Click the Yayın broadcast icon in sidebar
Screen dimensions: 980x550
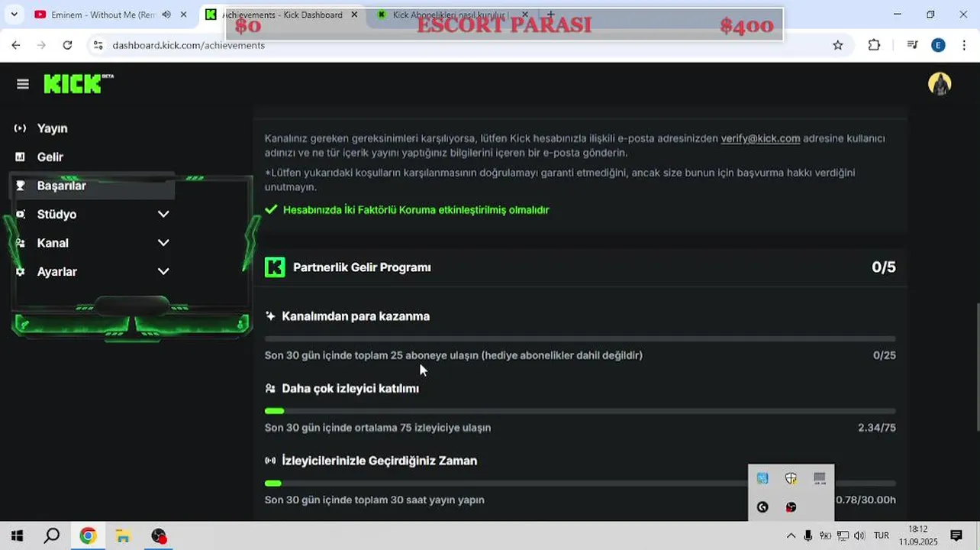coord(21,128)
